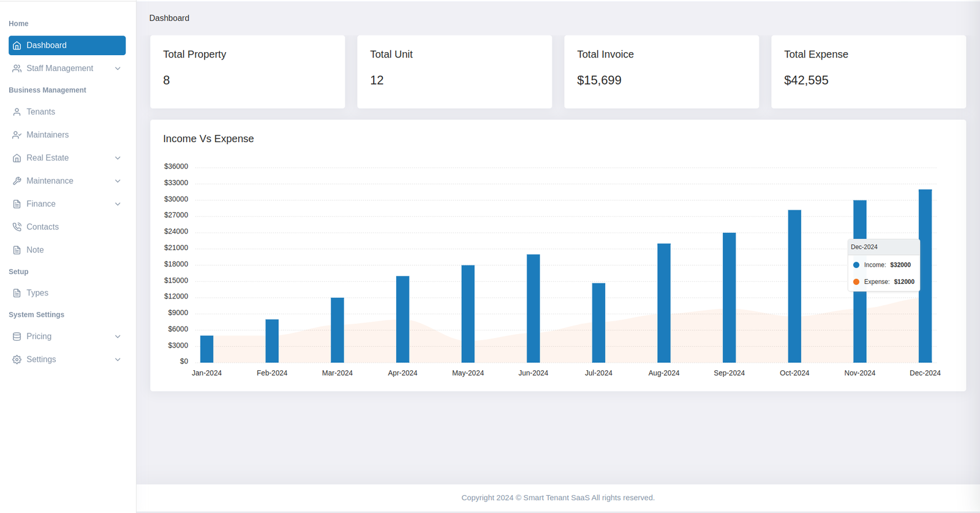Open the Types setup page
Viewport: 980px width, 513px height.
37,293
